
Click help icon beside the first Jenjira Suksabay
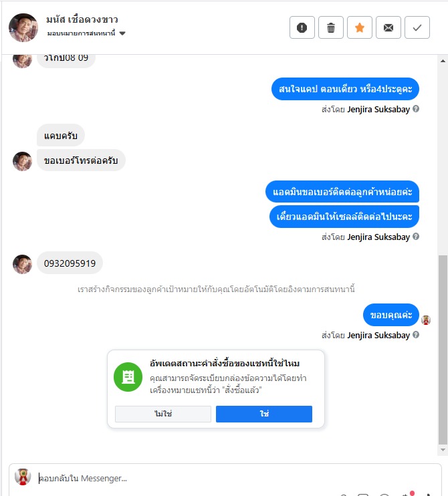click(x=416, y=109)
